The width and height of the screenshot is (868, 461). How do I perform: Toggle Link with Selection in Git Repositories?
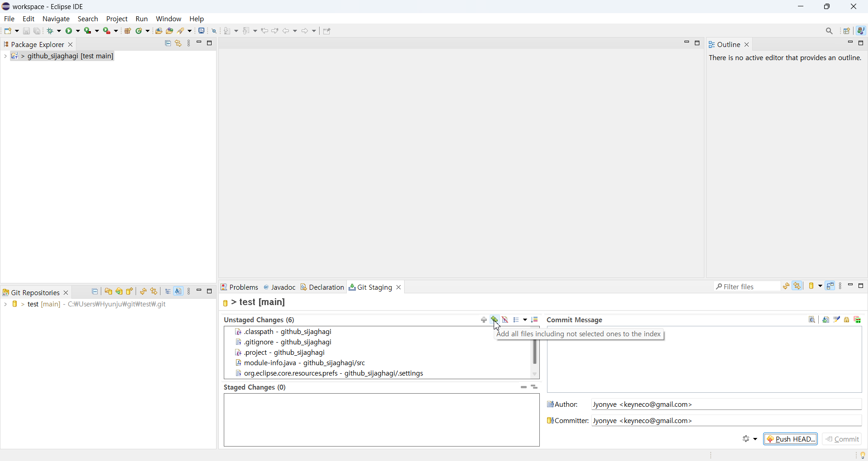point(155,292)
